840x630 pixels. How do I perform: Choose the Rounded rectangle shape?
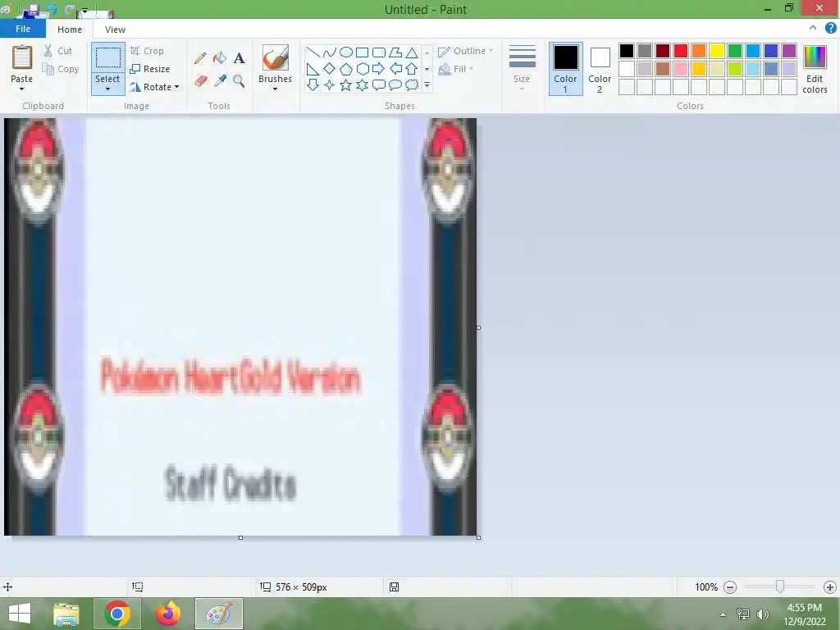(x=379, y=52)
